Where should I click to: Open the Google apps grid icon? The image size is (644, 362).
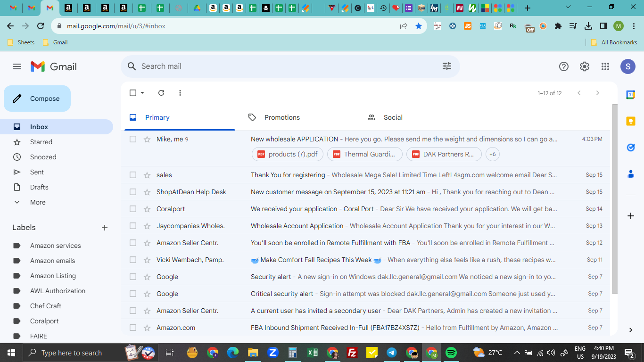point(605,66)
